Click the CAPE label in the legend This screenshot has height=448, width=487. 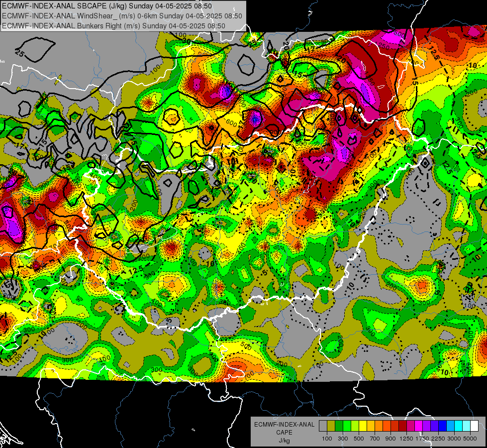coord(284,433)
